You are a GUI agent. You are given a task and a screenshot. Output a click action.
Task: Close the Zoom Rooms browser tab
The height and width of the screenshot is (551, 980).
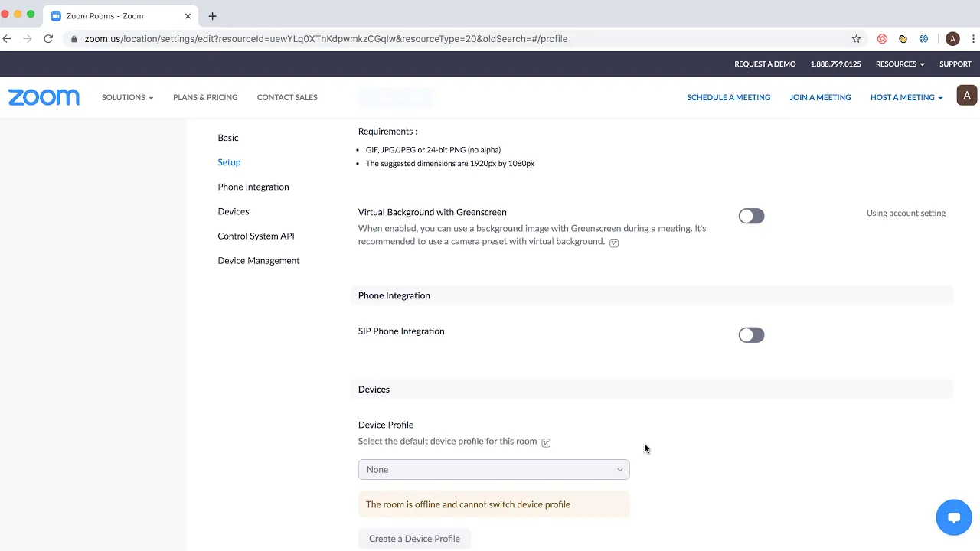tap(188, 16)
